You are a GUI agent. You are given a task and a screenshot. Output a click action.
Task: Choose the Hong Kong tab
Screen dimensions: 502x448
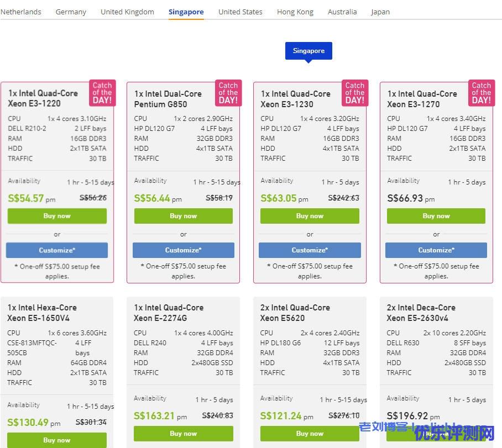coord(295,12)
